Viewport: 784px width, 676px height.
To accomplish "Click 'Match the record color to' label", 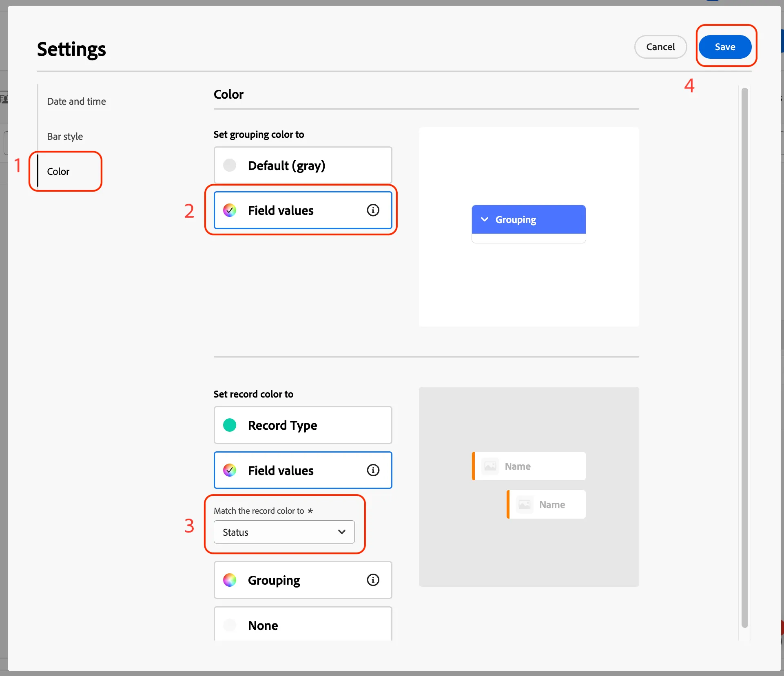I will (259, 511).
